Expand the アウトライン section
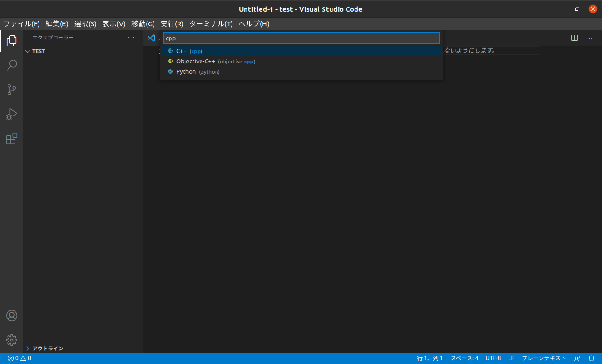The width and height of the screenshot is (602, 364). pyautogui.click(x=83, y=349)
